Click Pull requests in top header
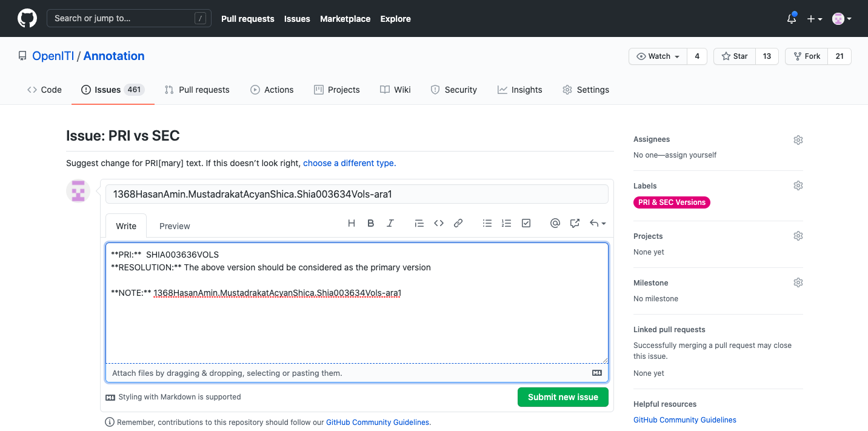 248,19
